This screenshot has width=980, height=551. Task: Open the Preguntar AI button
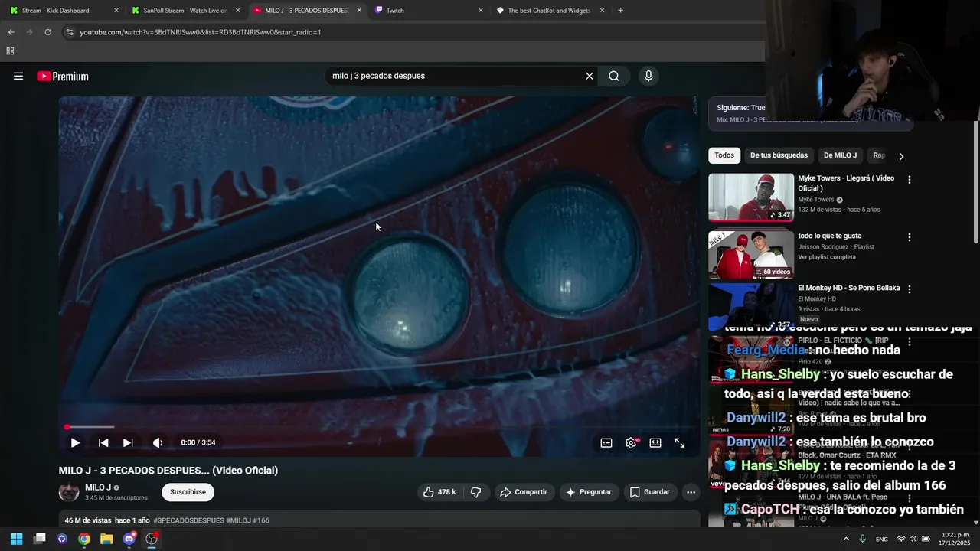point(588,492)
